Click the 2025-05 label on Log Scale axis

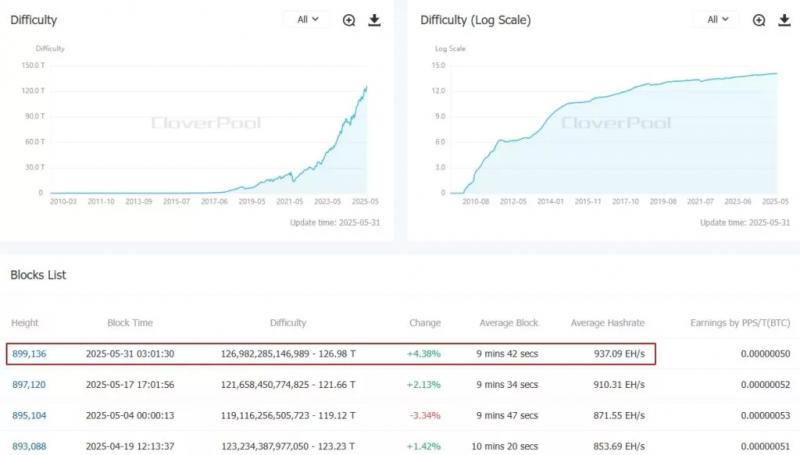tap(775, 201)
